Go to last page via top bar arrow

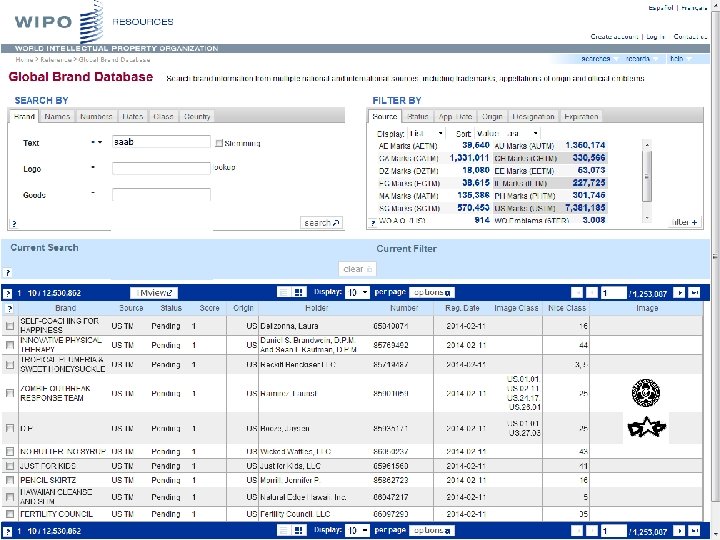pos(694,292)
